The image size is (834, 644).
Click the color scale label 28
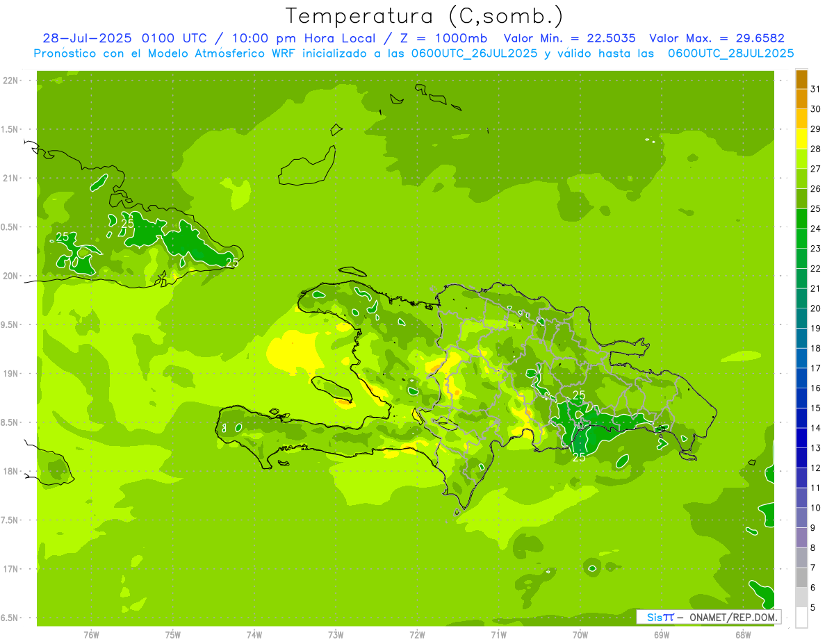click(816, 149)
